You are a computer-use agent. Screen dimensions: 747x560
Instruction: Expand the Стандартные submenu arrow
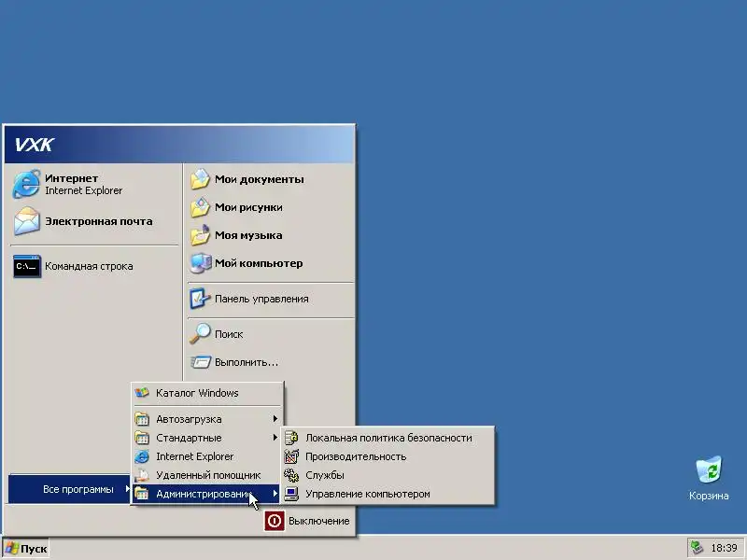(x=275, y=438)
